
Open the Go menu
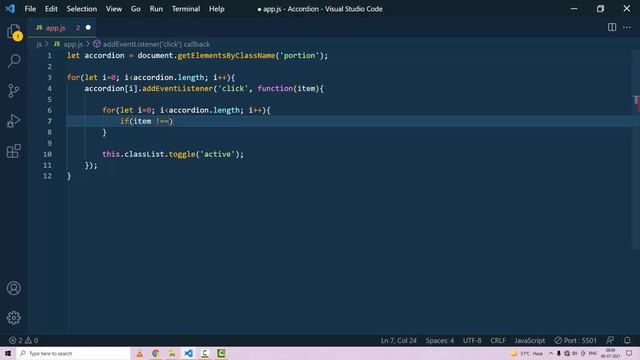pos(136,9)
